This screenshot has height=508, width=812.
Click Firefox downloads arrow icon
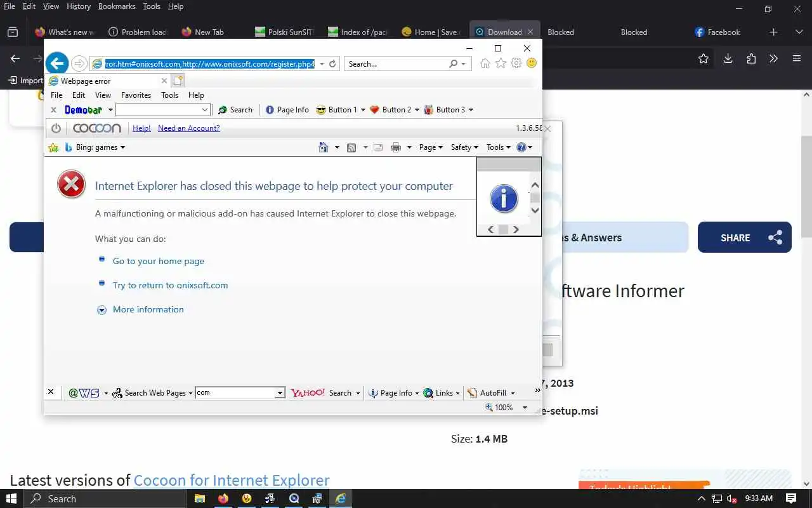pos(728,58)
